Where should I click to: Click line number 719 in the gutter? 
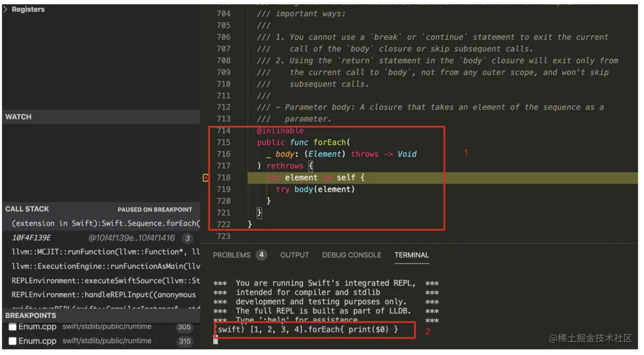coord(224,189)
